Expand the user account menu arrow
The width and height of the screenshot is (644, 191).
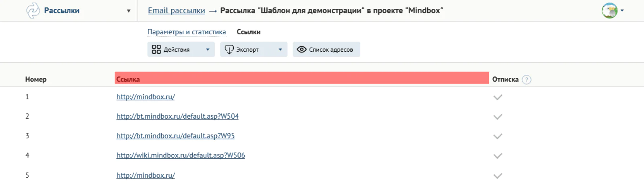point(622,10)
